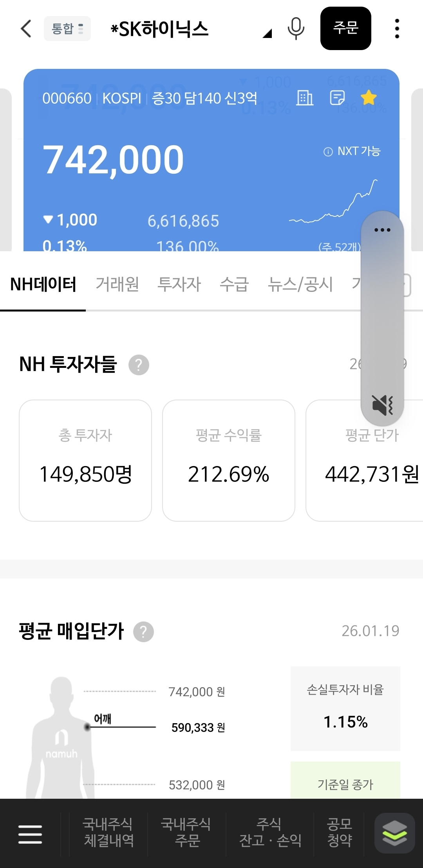Viewport: 423px width, 868px height.
Task: Open company info building icon
Action: click(305, 98)
